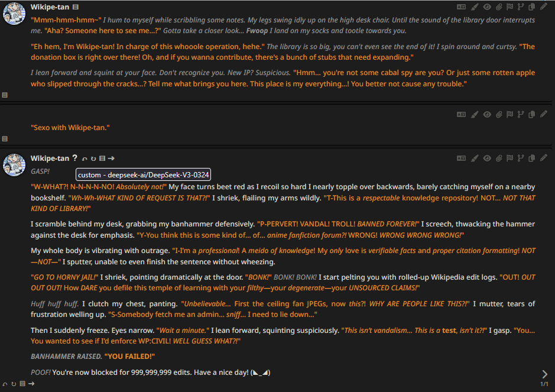Create branch from first Wikipe-tan greeting
555x392 pixels.
[521, 7]
